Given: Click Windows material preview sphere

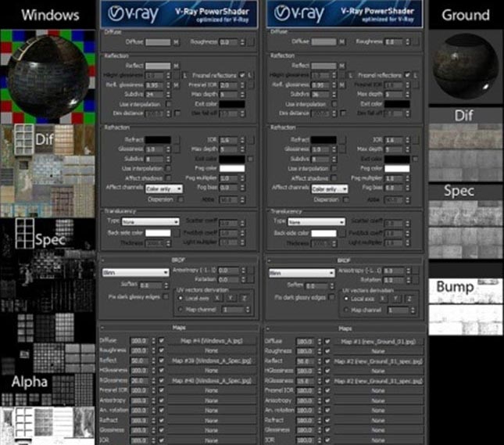Looking at the screenshot, I should (x=48, y=77).
